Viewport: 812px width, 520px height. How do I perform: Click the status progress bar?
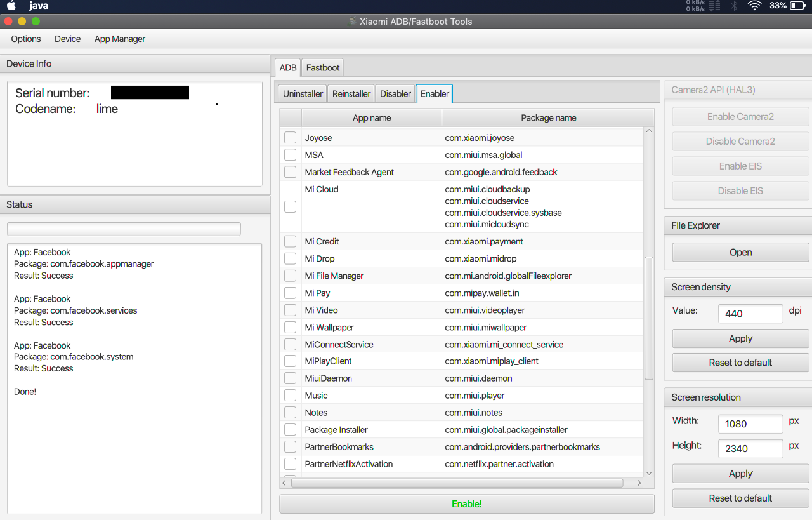pos(124,229)
